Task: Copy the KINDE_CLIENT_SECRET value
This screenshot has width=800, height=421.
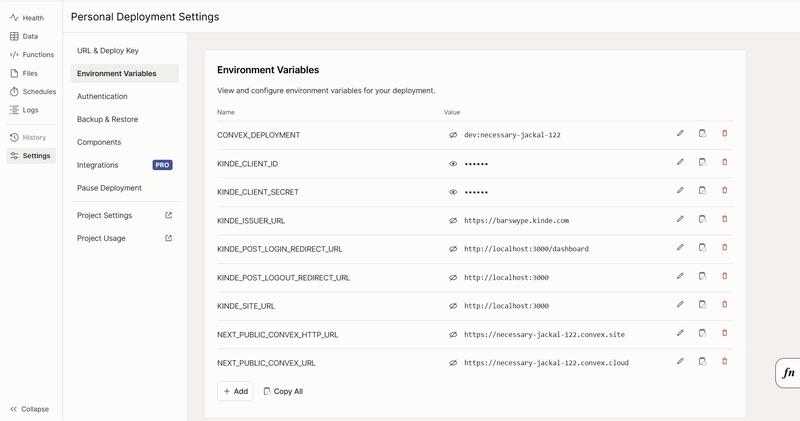Action: pos(703,190)
